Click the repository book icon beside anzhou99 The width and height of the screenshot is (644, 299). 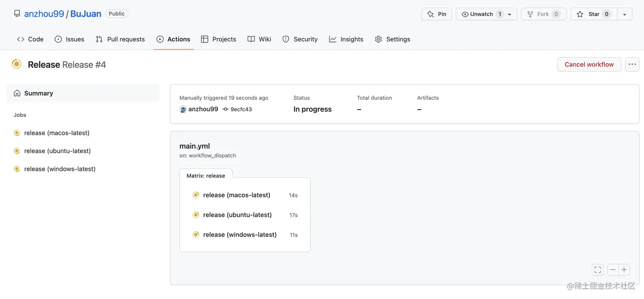[17, 14]
